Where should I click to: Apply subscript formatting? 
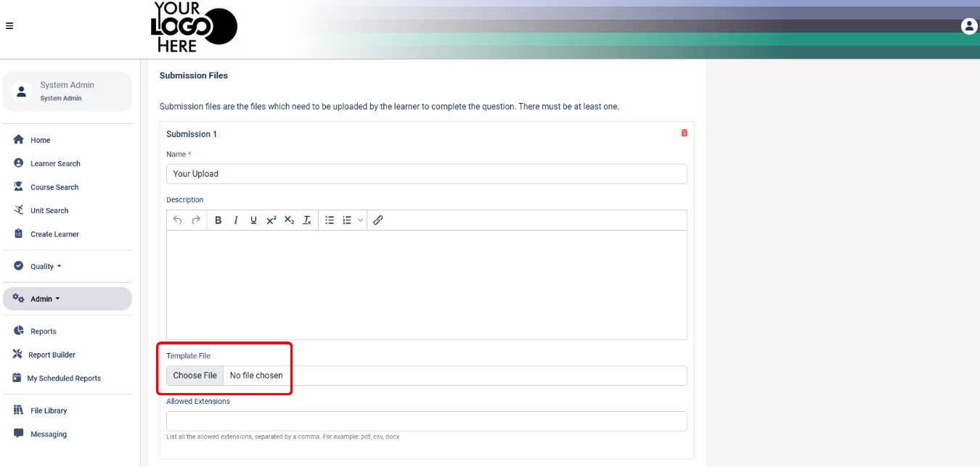pyautogui.click(x=289, y=220)
